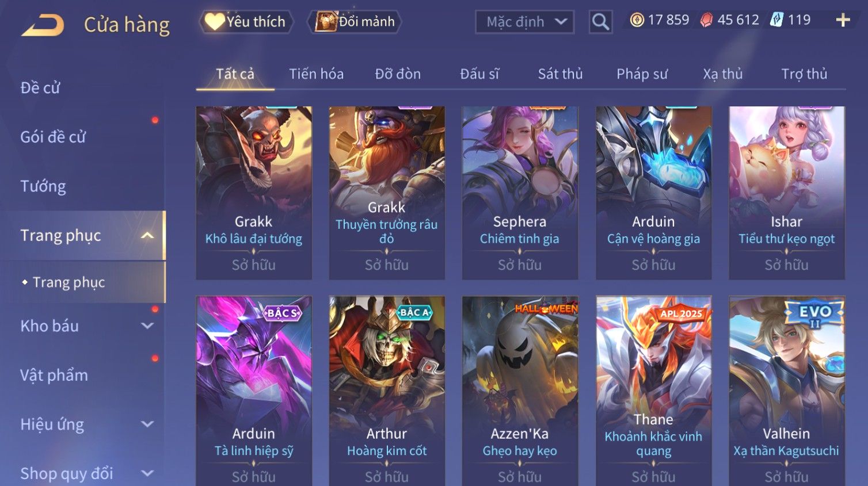Viewport: 868px width, 486px height.
Task: Tap the blue voucher currency icon
Action: point(776,20)
